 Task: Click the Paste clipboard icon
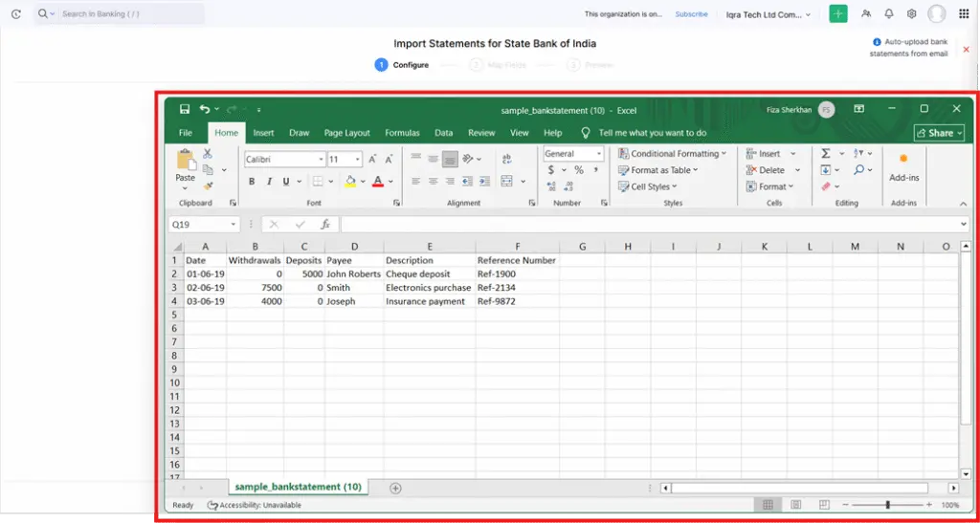(186, 160)
